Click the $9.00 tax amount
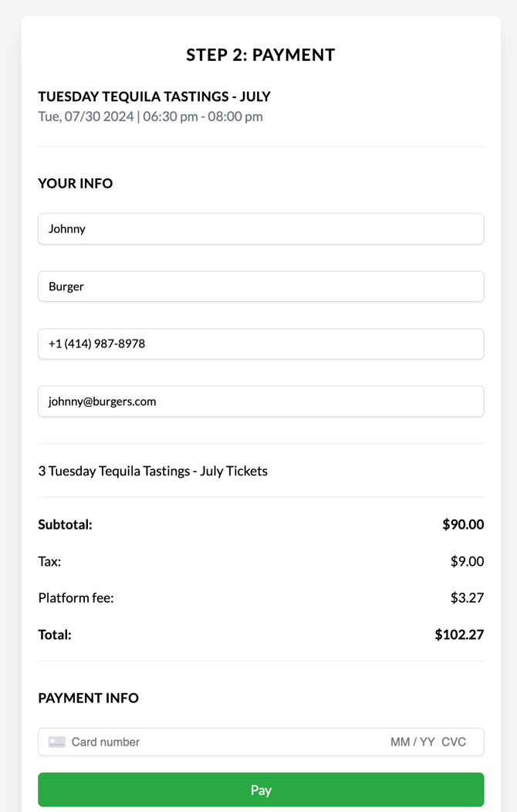517x812 pixels. click(x=467, y=561)
